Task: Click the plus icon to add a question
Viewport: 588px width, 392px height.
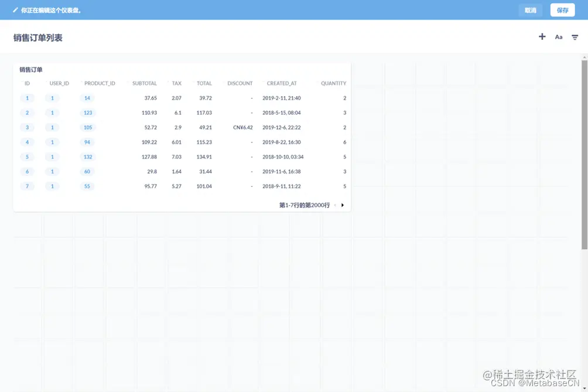Action: [542, 36]
